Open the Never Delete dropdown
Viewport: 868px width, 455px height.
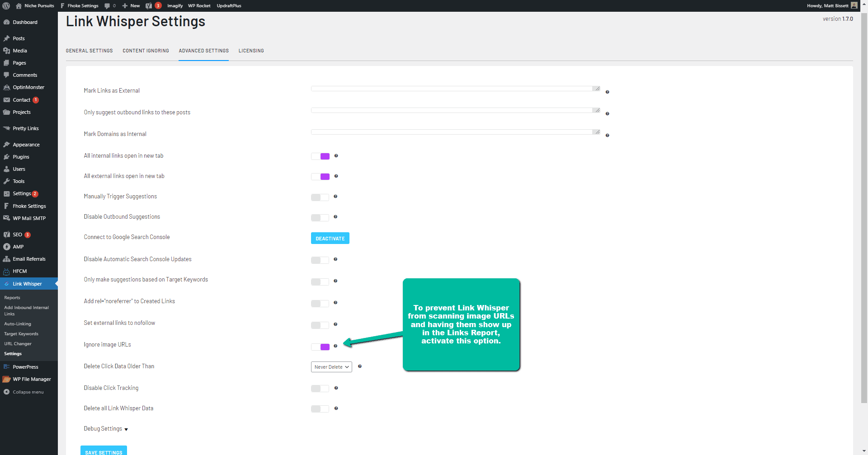pos(331,367)
